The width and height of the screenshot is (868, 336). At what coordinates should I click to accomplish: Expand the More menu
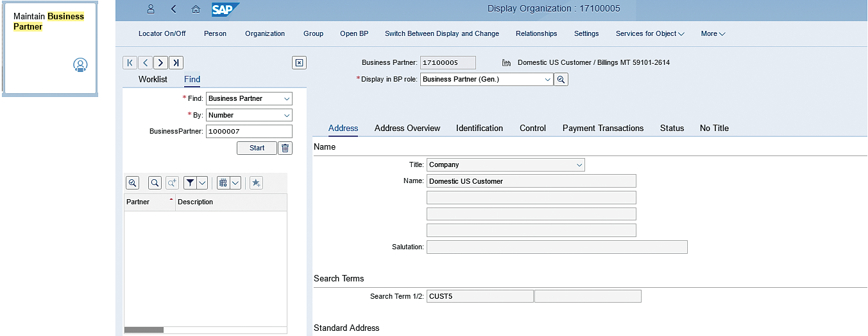pos(713,33)
